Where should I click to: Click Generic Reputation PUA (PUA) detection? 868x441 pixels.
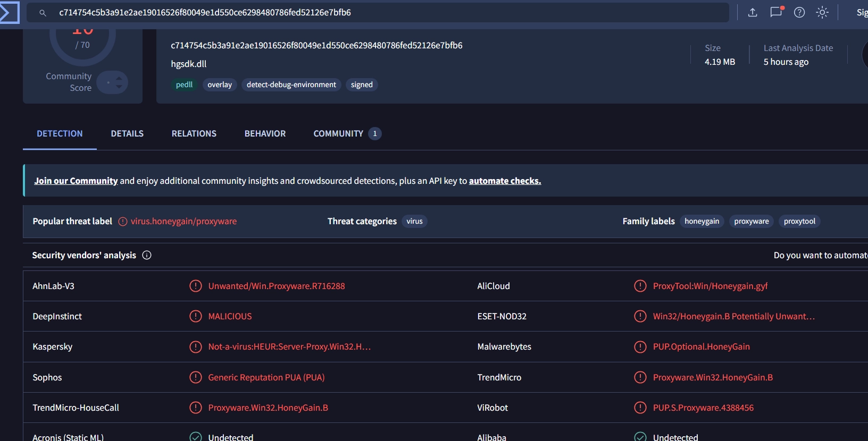pyautogui.click(x=266, y=377)
